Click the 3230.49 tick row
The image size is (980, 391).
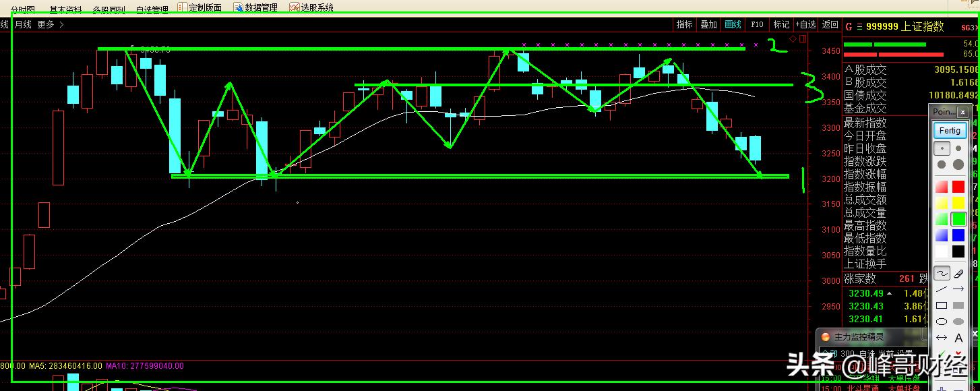coord(886,293)
